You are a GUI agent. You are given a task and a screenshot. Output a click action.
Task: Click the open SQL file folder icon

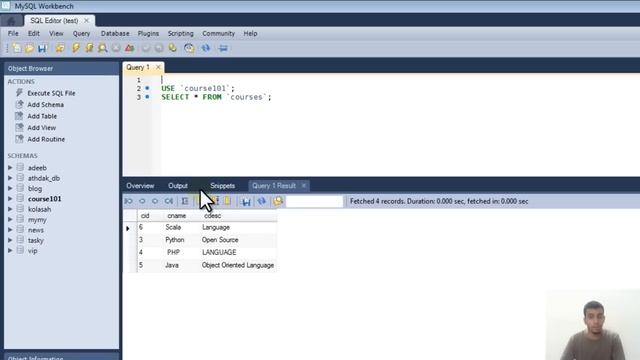pos(29,48)
